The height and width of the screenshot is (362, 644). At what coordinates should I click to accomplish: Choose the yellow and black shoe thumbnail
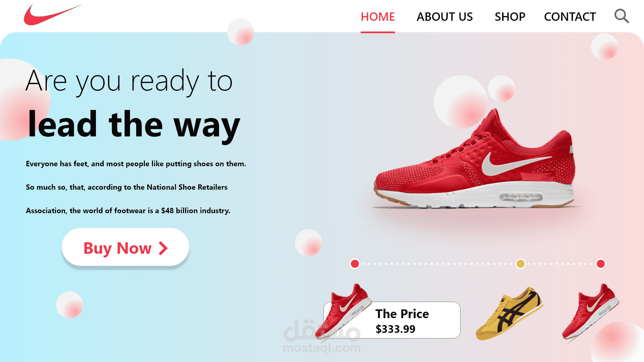[509, 313]
